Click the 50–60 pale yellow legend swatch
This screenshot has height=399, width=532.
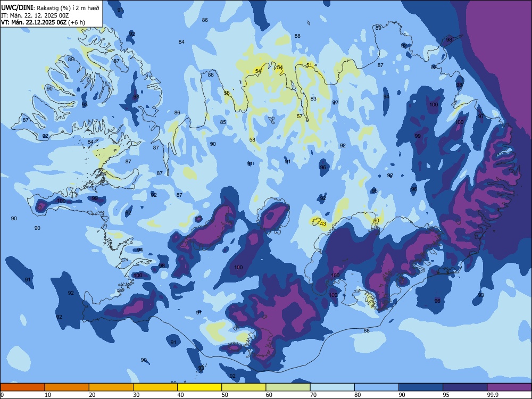(244, 387)
